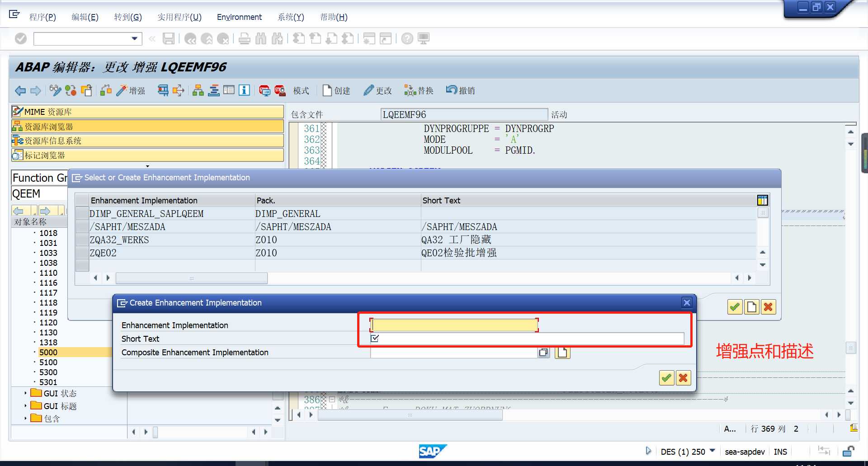
Task: Click the green Enter checkmark icon
Action: (21, 39)
